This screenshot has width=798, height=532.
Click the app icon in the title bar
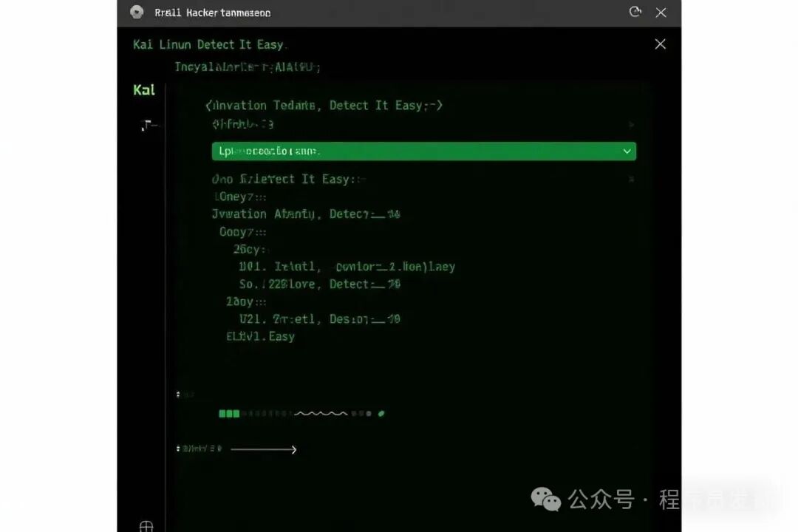(136, 12)
